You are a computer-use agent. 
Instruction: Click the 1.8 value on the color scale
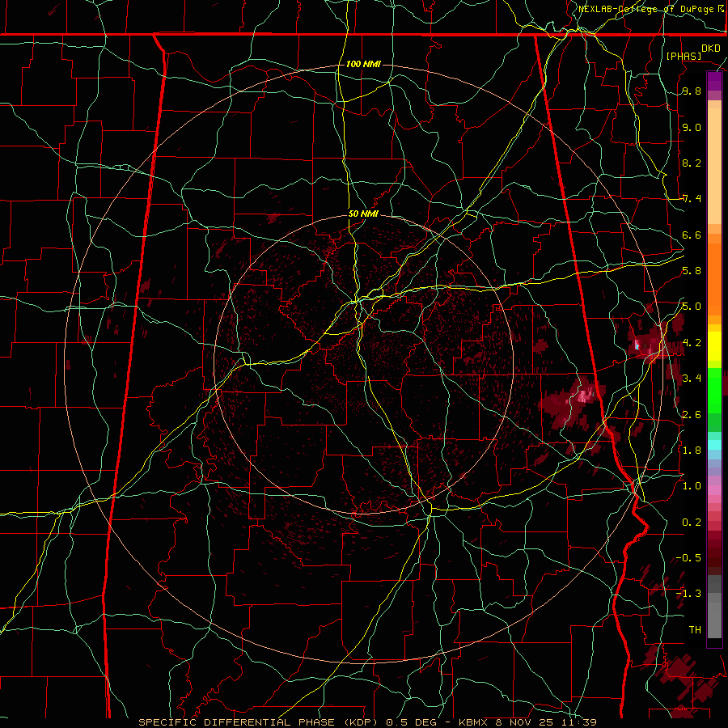click(692, 451)
